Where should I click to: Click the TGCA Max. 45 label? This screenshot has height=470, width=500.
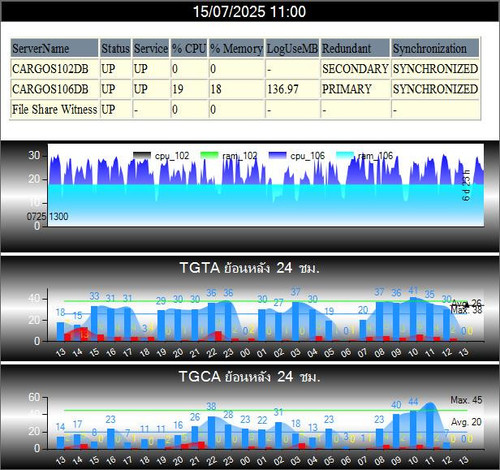click(x=466, y=400)
